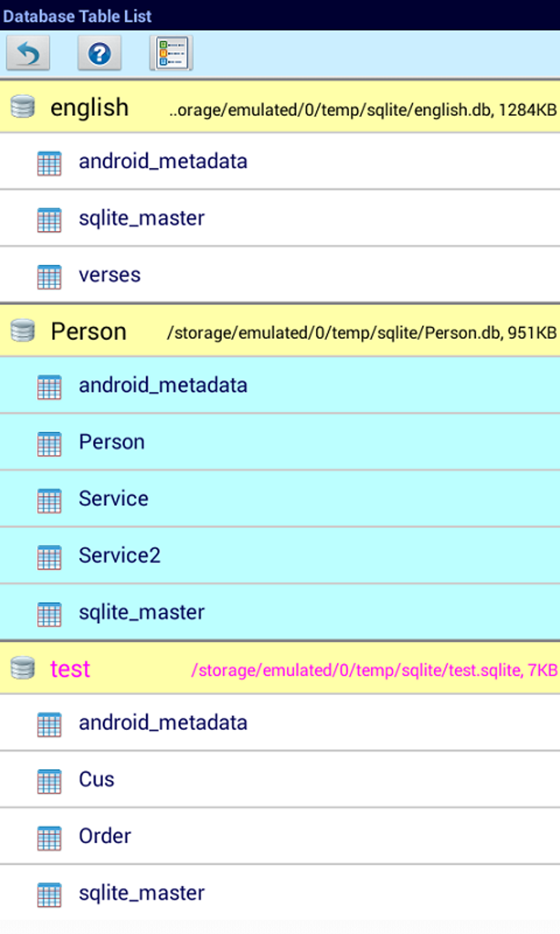Collapse the Person database header

click(x=89, y=332)
